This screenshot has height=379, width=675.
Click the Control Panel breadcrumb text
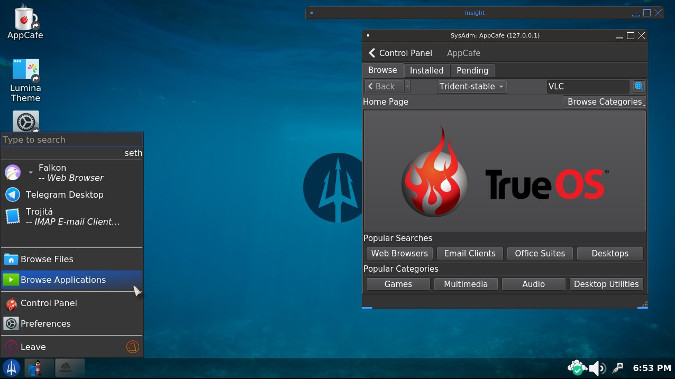(x=406, y=53)
